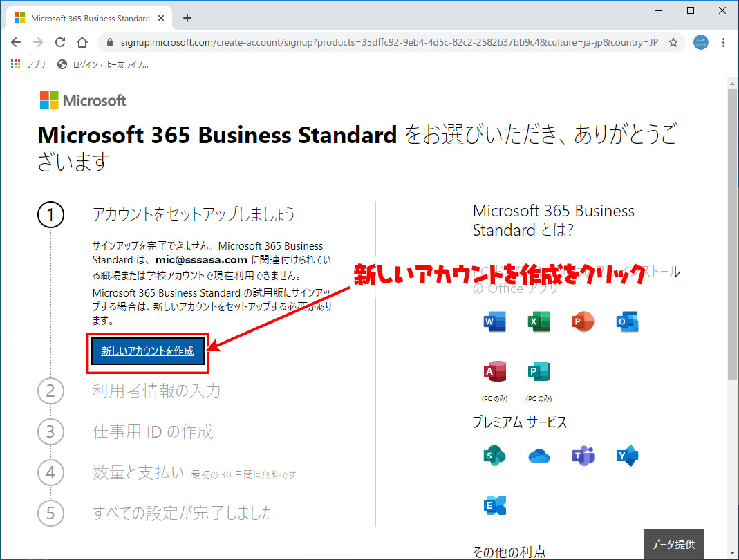
Task: Open the ログイン bookmark
Action: pyautogui.click(x=103, y=64)
